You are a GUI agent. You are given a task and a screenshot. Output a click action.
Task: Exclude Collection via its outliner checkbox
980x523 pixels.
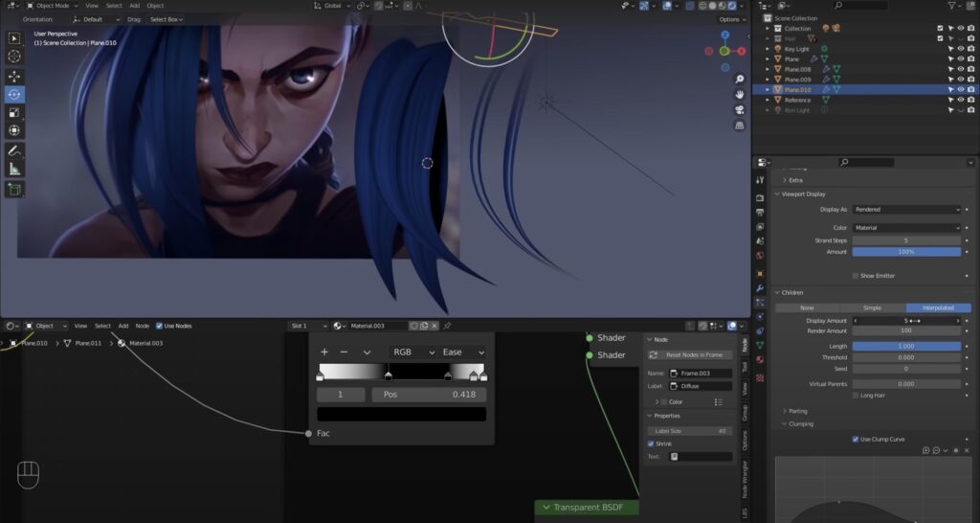pyautogui.click(x=940, y=28)
